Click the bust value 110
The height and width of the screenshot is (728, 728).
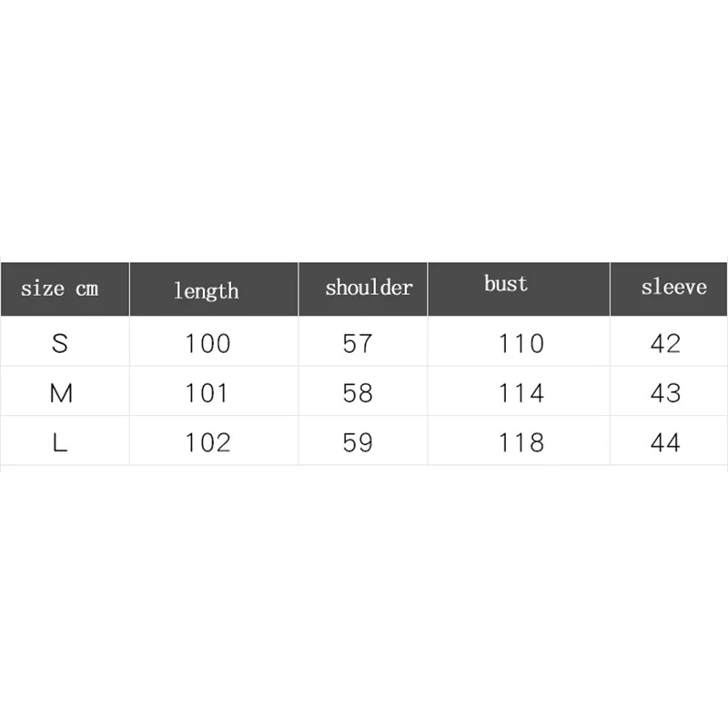[521, 344]
